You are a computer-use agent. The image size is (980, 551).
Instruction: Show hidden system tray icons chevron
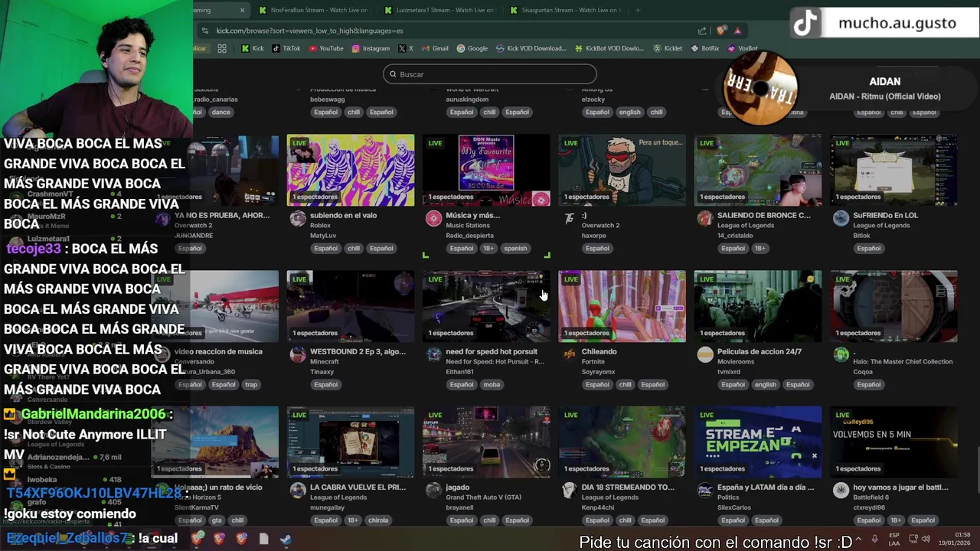[857, 539]
